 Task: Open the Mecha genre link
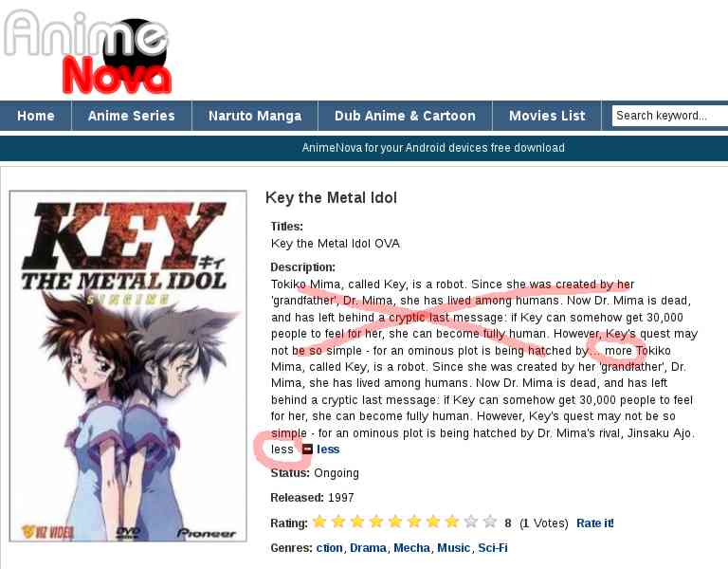(x=411, y=548)
